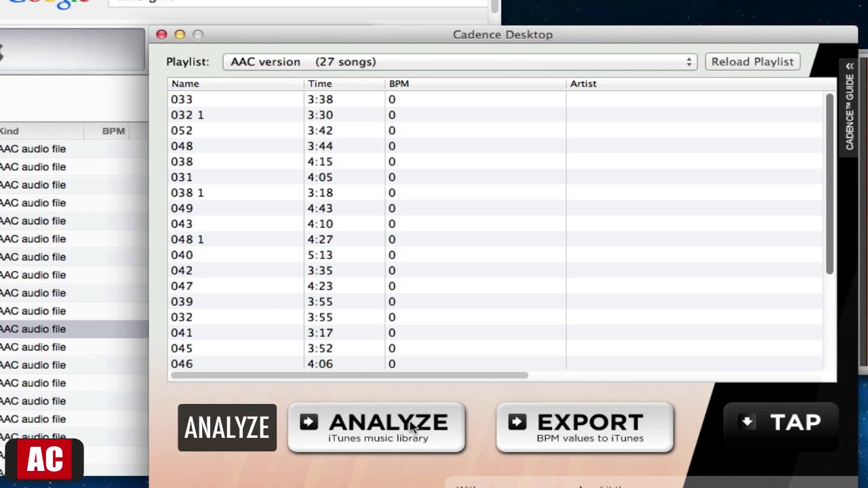The image size is (868, 488).
Task: Select song row named 052
Action: coord(495,130)
